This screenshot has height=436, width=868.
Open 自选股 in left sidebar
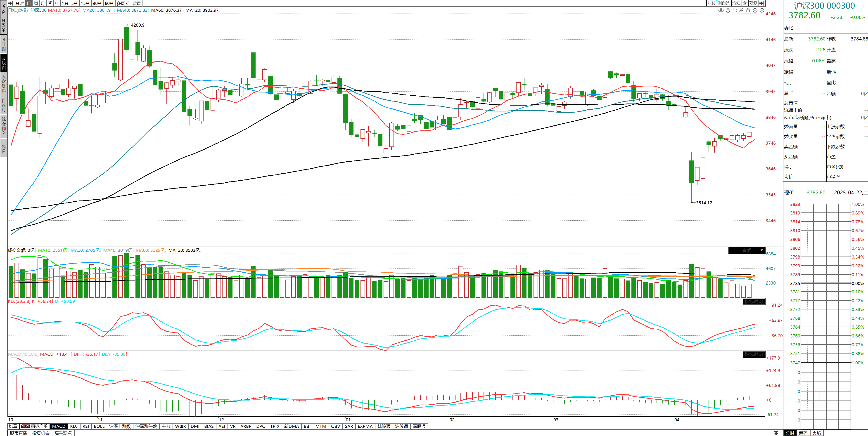(x=3, y=105)
